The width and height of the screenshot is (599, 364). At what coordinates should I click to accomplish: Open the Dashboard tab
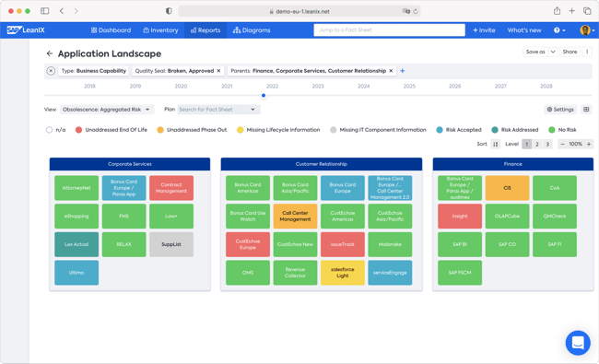(x=111, y=30)
